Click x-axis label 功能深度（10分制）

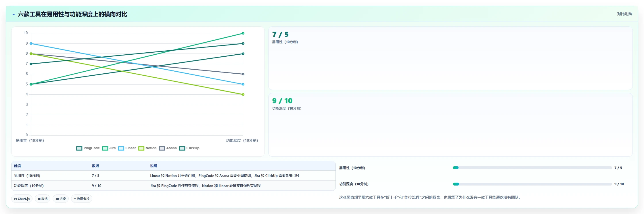[242, 140]
